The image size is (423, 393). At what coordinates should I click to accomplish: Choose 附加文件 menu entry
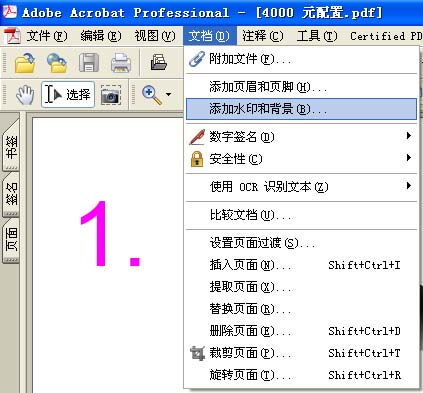pyautogui.click(x=301, y=59)
